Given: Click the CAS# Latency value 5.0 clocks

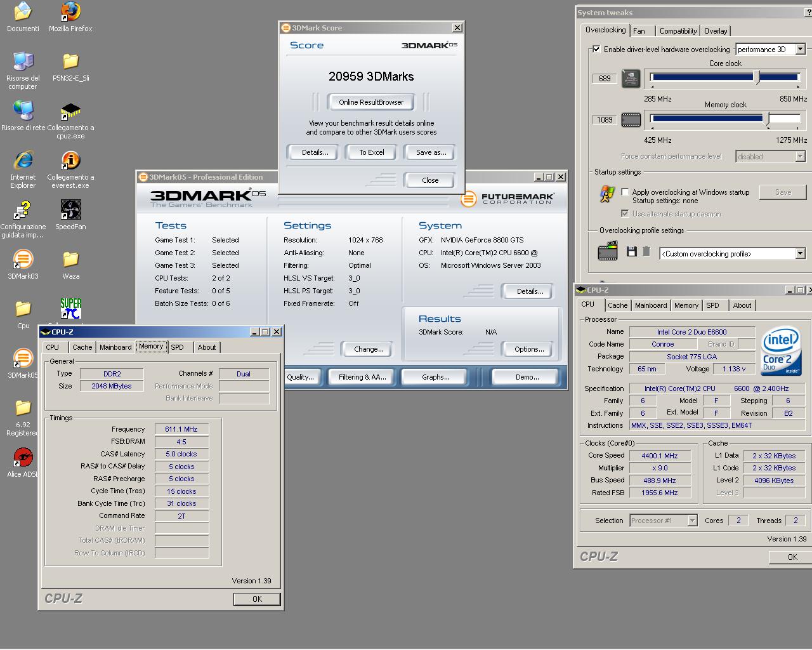Looking at the screenshot, I should click(x=181, y=454).
